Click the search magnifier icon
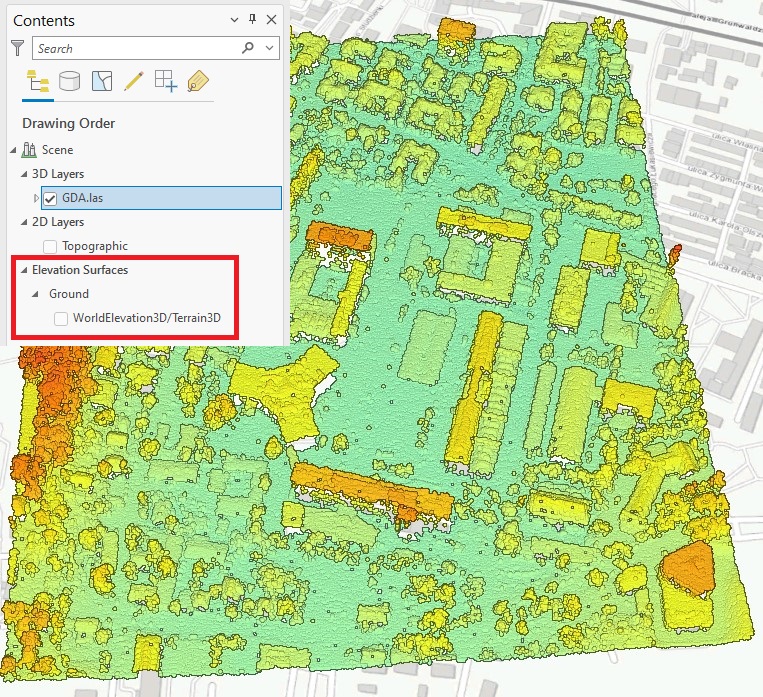 click(x=248, y=48)
